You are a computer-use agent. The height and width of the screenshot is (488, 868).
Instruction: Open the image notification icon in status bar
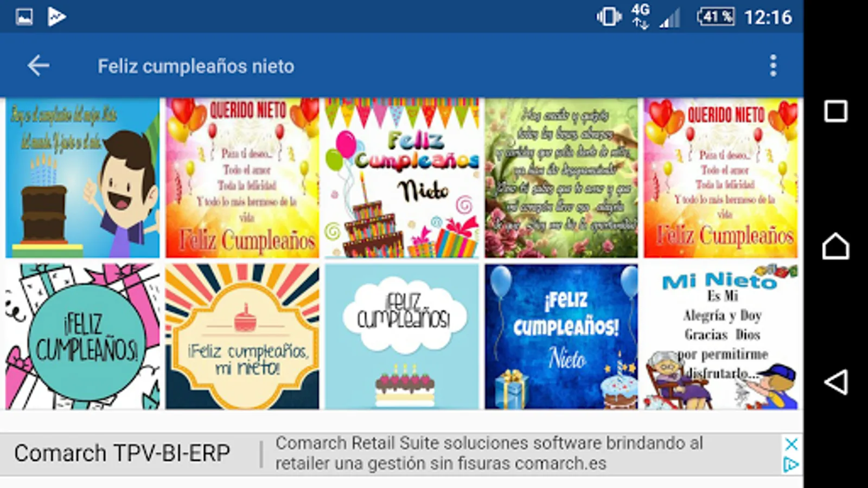tap(24, 17)
